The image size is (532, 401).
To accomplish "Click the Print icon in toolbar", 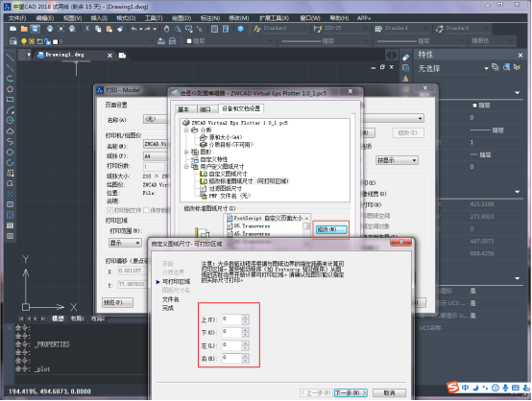I will (x=50, y=29).
